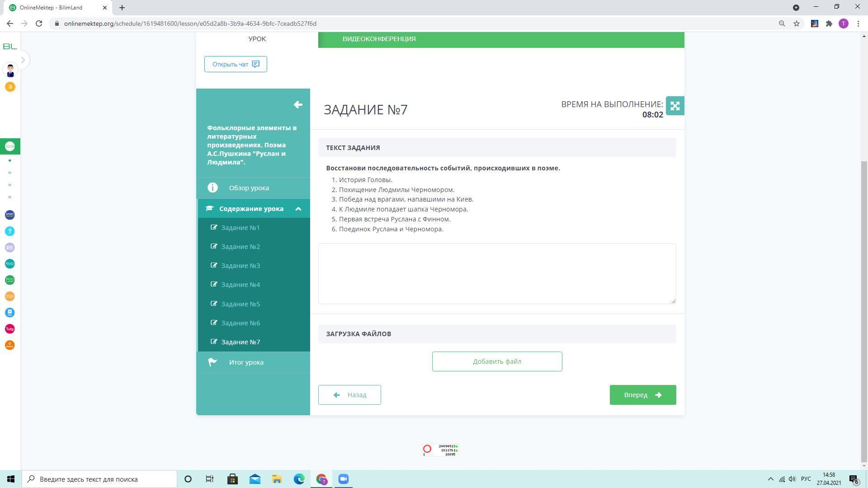868x488 pixels.
Task: Click the Вперед button
Action: coord(642,395)
